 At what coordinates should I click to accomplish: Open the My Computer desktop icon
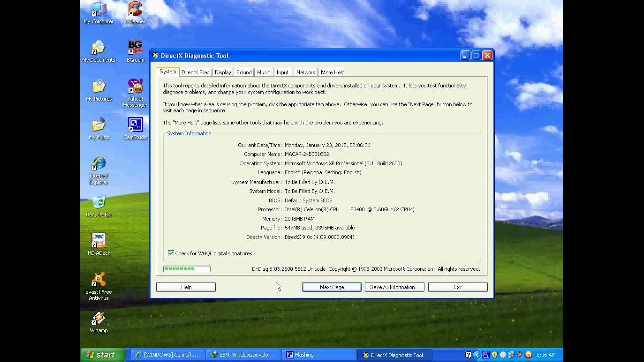[99, 13]
